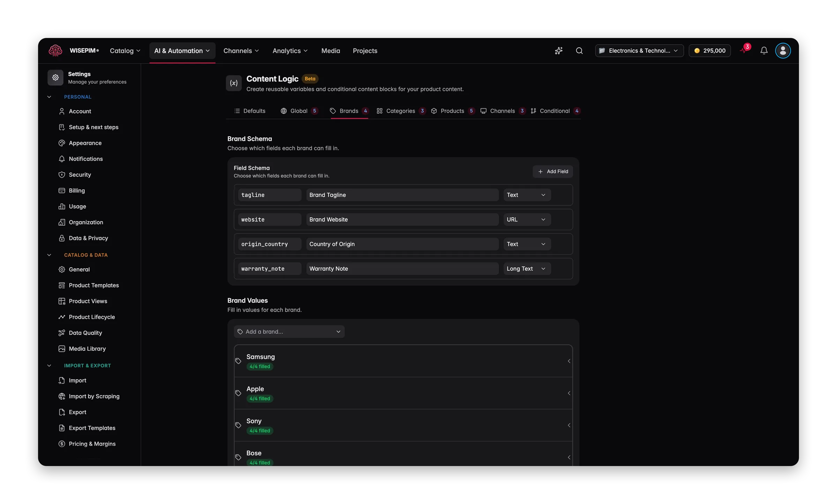
Task: Go to Projects in top navigation
Action: [365, 51]
